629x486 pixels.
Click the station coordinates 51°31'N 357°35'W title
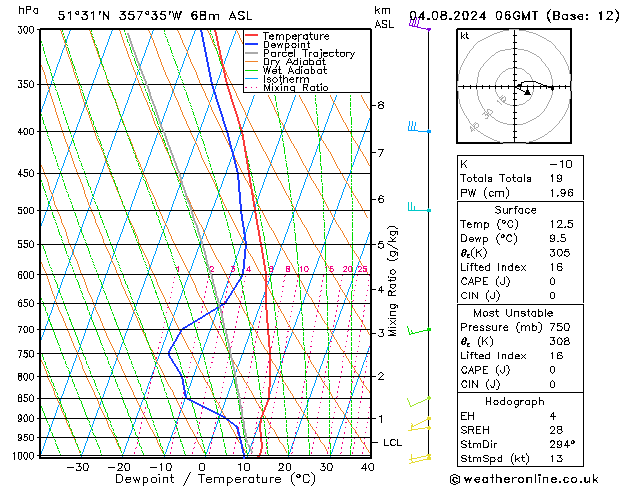(x=155, y=16)
